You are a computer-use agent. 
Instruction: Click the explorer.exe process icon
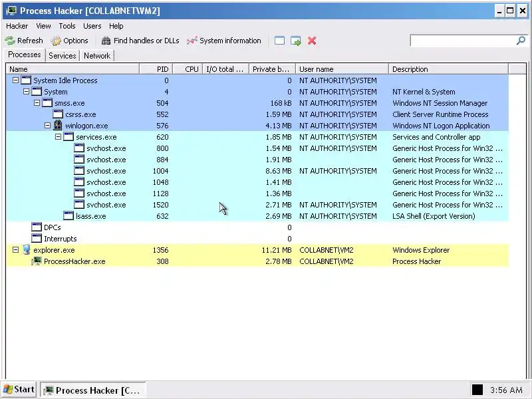(x=27, y=250)
